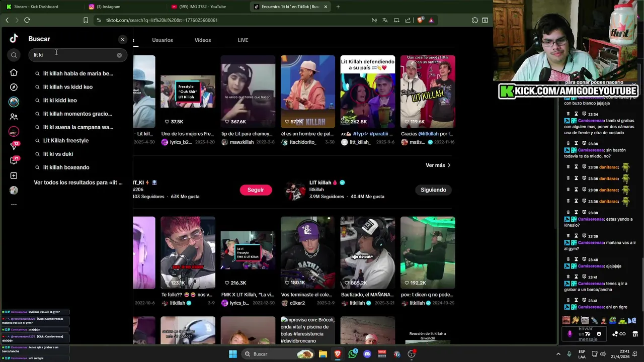Open TikTok home feed icon
644x362 pixels.
[14, 72]
